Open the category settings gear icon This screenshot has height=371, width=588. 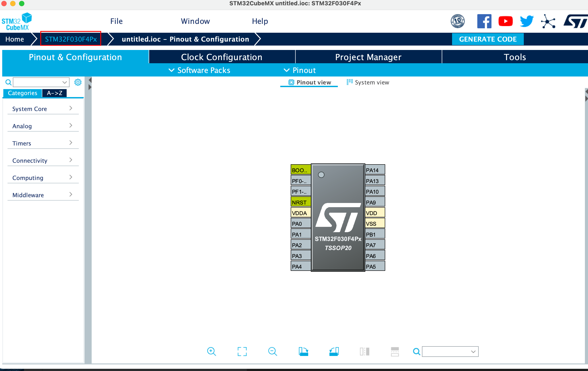click(x=78, y=82)
